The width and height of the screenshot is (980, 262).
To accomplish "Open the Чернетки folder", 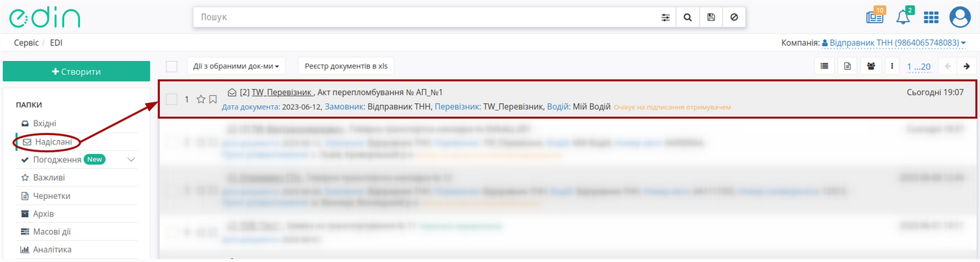I will (x=52, y=196).
